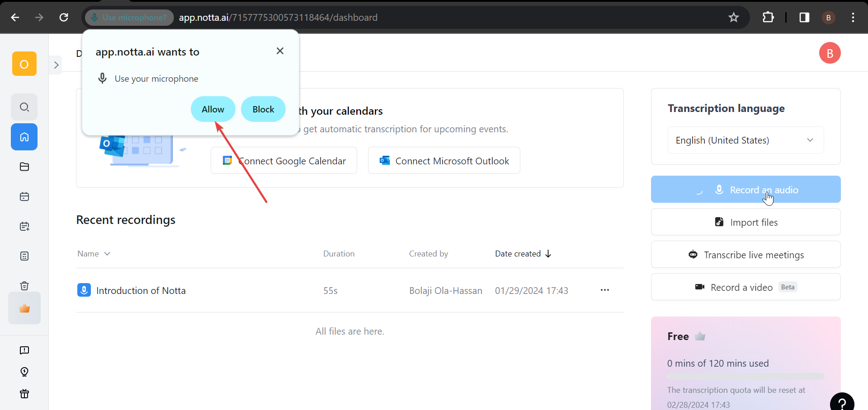Connect Google Calendar
This screenshot has height=410, width=868.
click(x=284, y=160)
